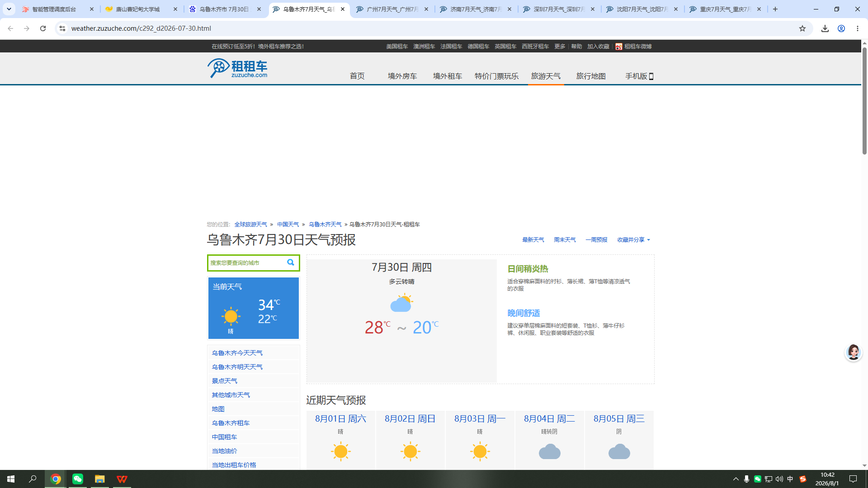Screen dimensions: 868x488
Task: Open the notification center icon
Action: point(853,479)
